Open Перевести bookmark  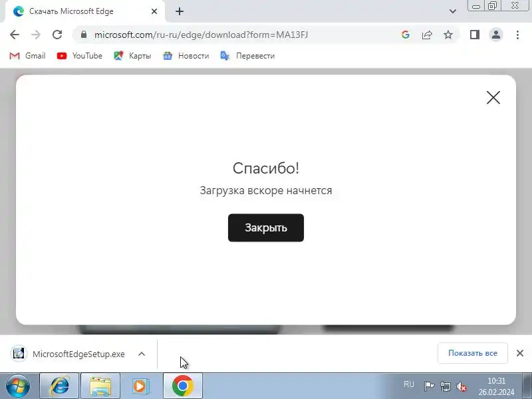(247, 56)
